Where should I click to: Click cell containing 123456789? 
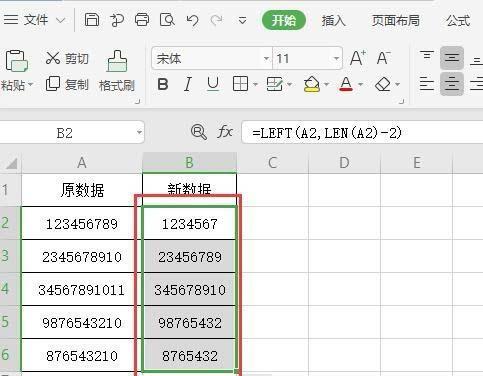pos(82,223)
